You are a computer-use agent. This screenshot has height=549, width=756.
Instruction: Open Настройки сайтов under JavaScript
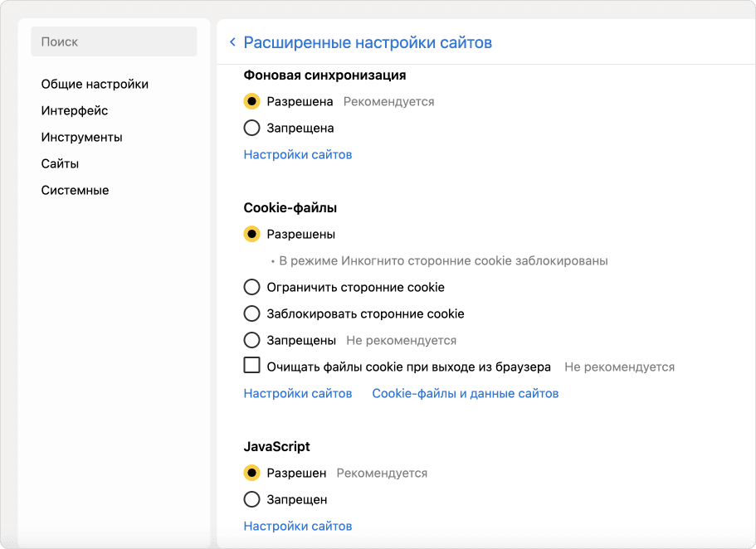coord(297,526)
